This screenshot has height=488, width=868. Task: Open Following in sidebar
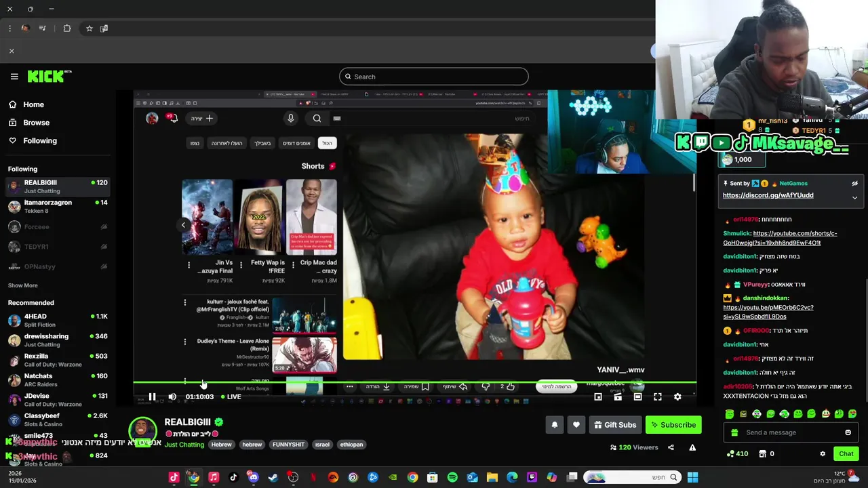[33, 140]
